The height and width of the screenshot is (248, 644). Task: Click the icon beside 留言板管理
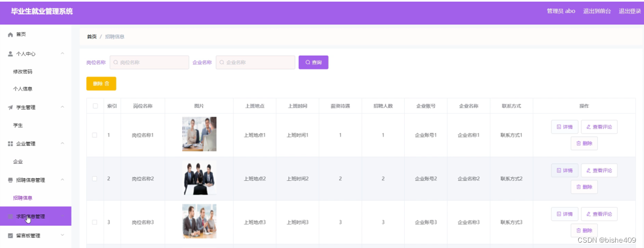point(10,235)
